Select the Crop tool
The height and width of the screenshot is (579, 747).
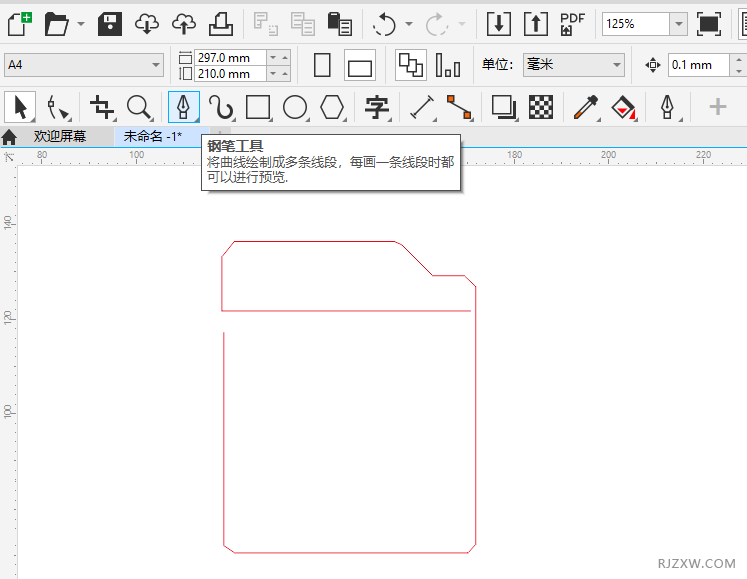102,107
